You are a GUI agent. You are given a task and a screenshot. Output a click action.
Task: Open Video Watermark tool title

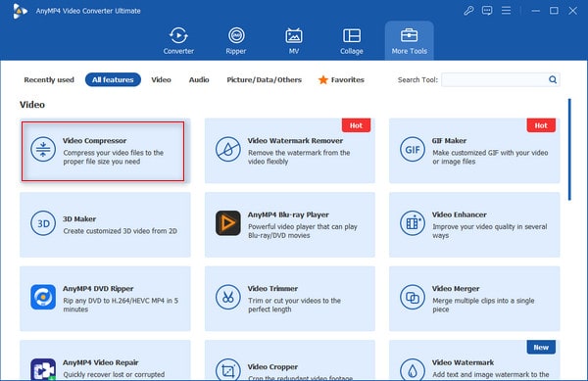(x=463, y=362)
